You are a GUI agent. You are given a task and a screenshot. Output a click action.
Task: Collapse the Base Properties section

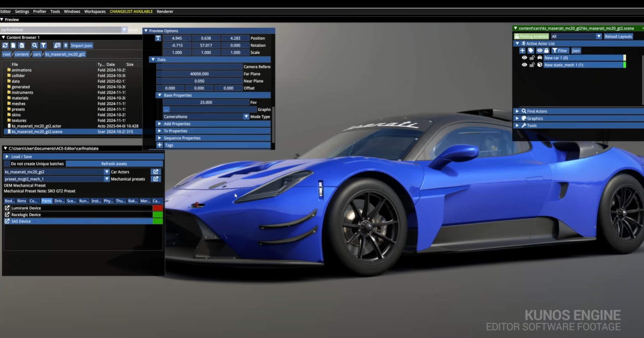point(213,96)
